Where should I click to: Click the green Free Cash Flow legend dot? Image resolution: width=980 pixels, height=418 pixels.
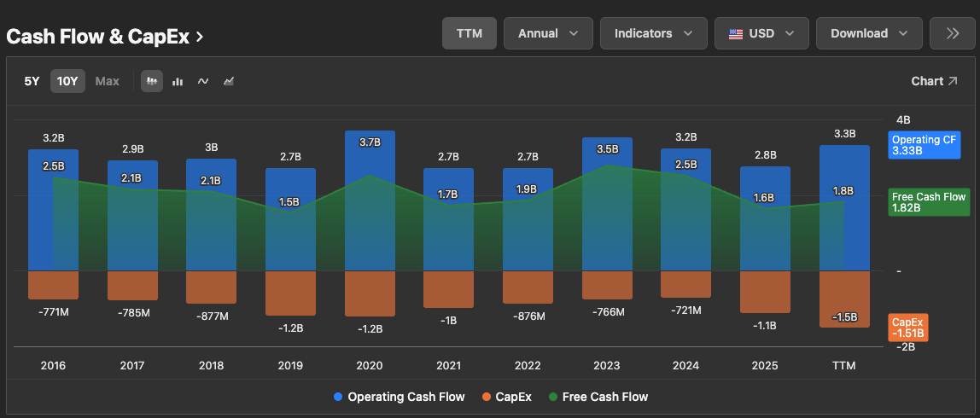552,397
